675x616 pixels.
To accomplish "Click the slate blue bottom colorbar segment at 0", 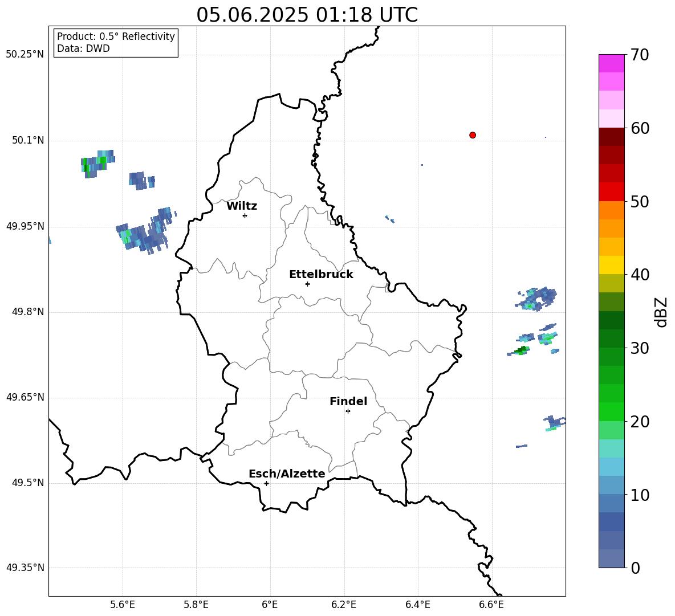I will click(611, 558).
